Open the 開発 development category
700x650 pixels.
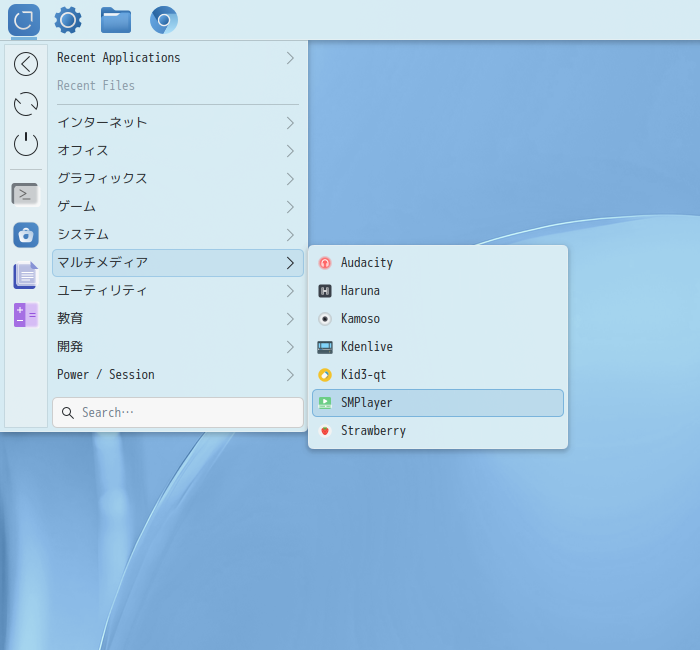70,347
